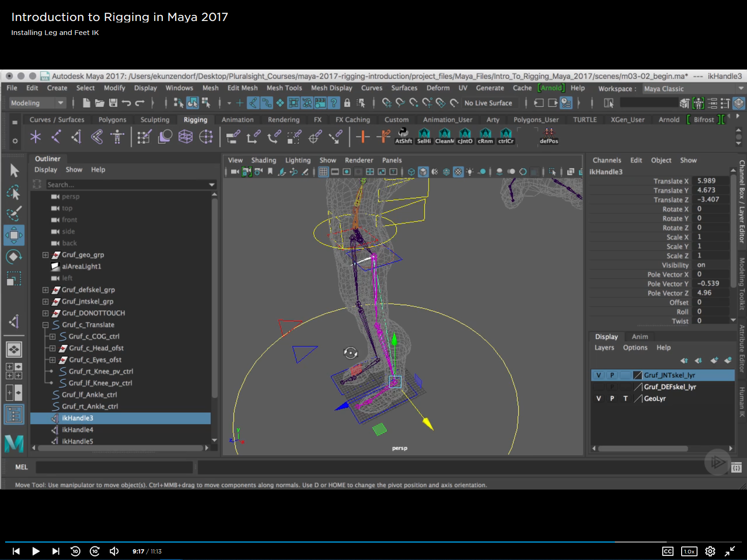Toggle playback flag P on Gruf_DEFskel_lyr

pos(612,387)
